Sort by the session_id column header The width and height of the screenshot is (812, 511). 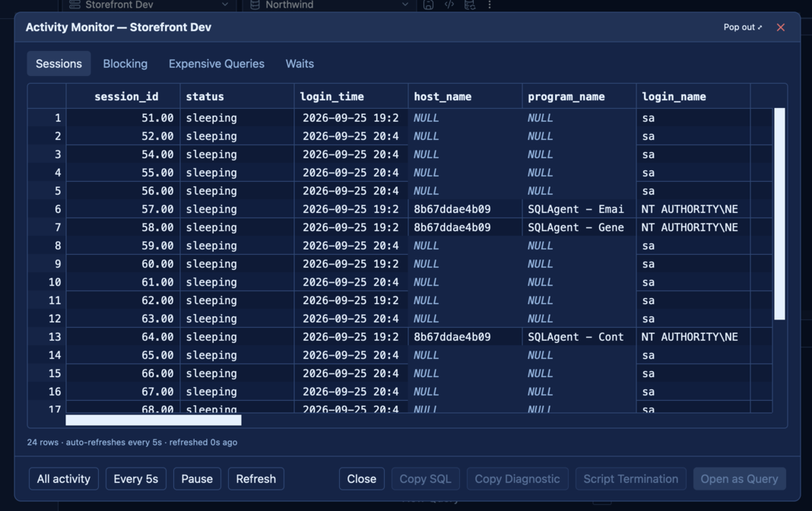click(x=123, y=97)
